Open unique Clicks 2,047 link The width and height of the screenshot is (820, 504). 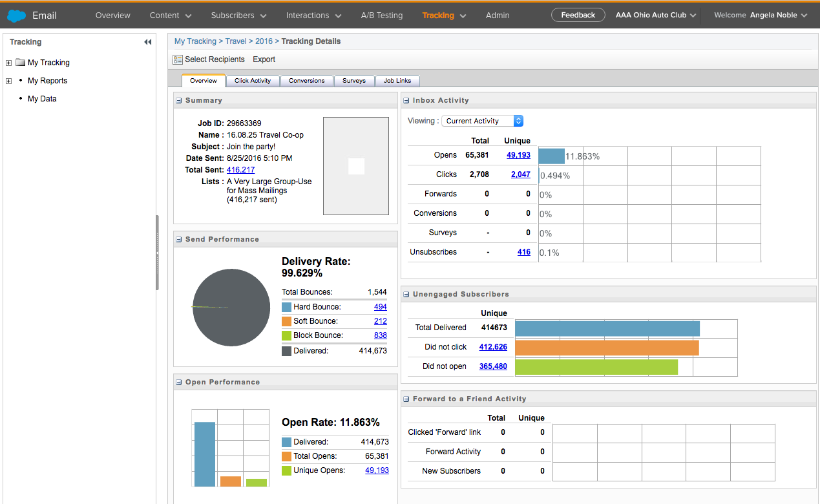520,174
